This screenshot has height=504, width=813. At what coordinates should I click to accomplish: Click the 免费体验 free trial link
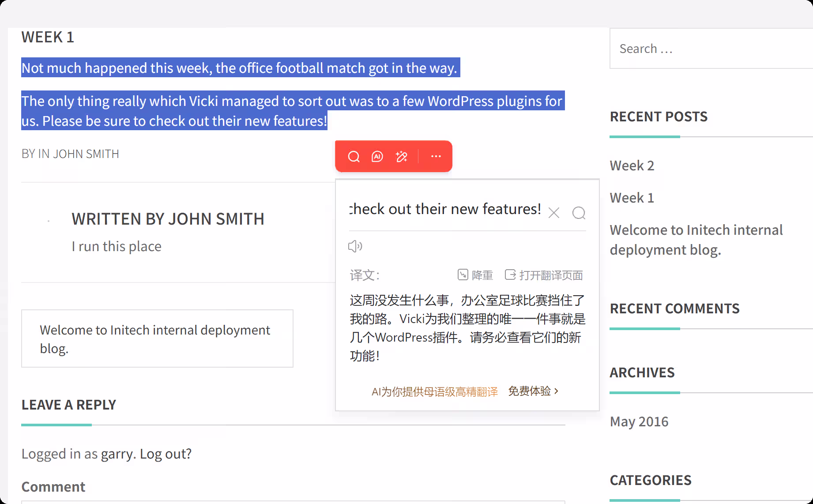coord(533,391)
